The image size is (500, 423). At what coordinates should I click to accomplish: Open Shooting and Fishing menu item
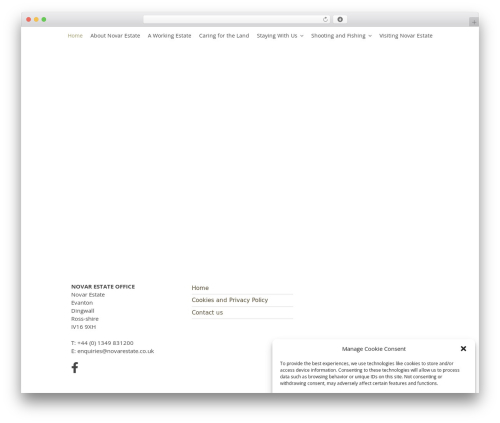coord(338,36)
